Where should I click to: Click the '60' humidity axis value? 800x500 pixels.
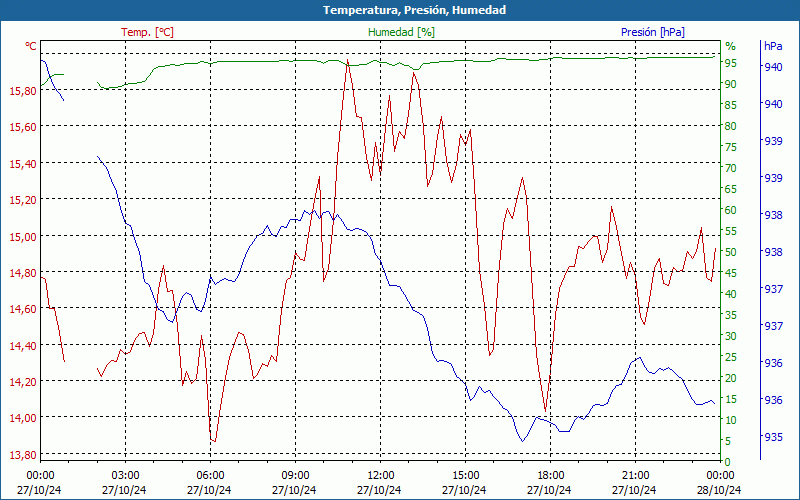coord(731,210)
